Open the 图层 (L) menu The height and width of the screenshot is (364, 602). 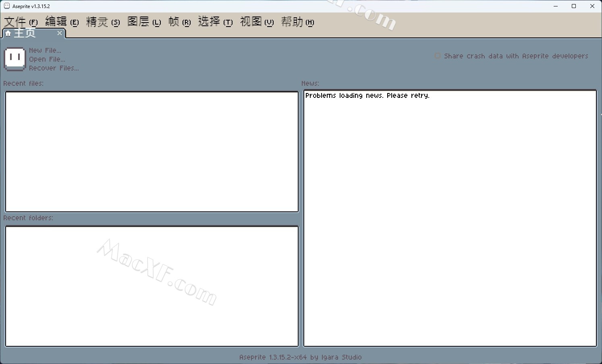click(x=144, y=22)
